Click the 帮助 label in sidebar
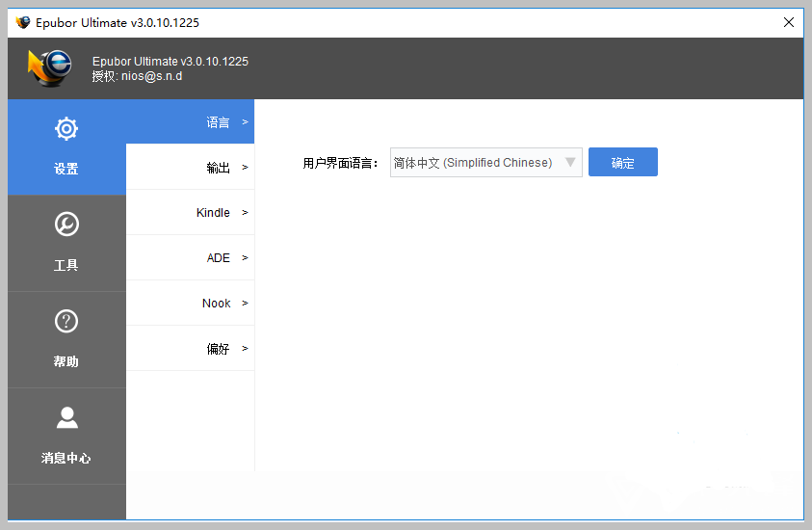 (66, 361)
